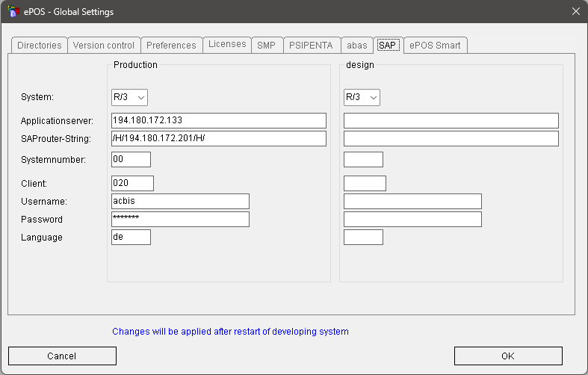Switch to the Directories tab
Viewport: 588px width, 375px height.
[40, 46]
